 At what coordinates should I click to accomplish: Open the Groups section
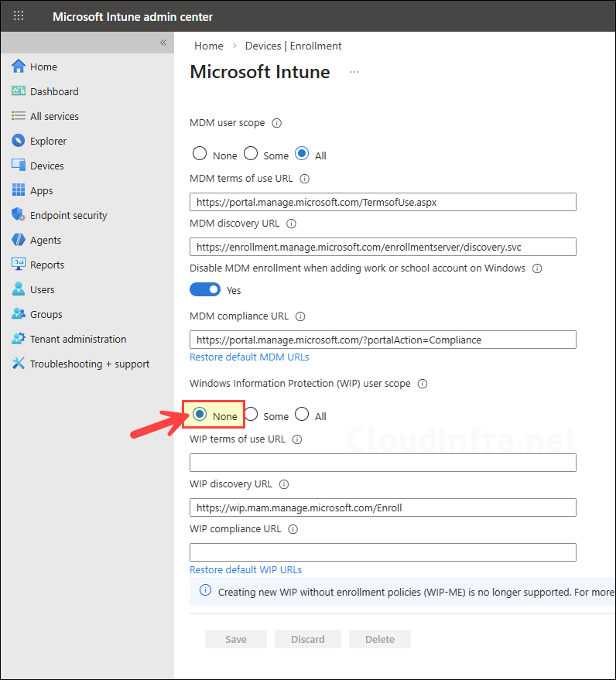tap(46, 313)
